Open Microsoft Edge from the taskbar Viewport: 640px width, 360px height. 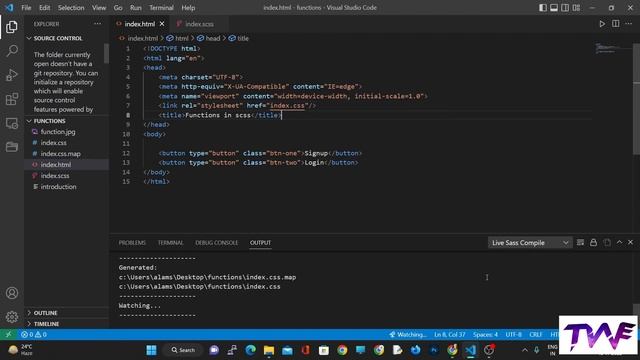click(x=251, y=350)
